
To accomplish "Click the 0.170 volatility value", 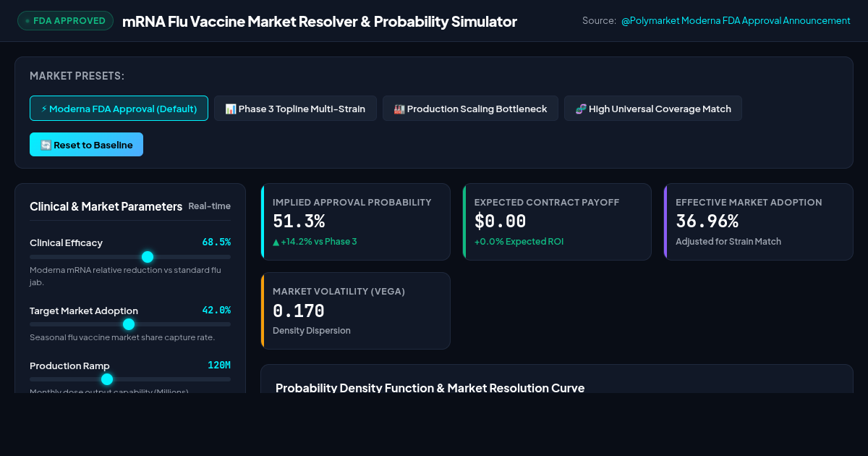I will 299,311.
